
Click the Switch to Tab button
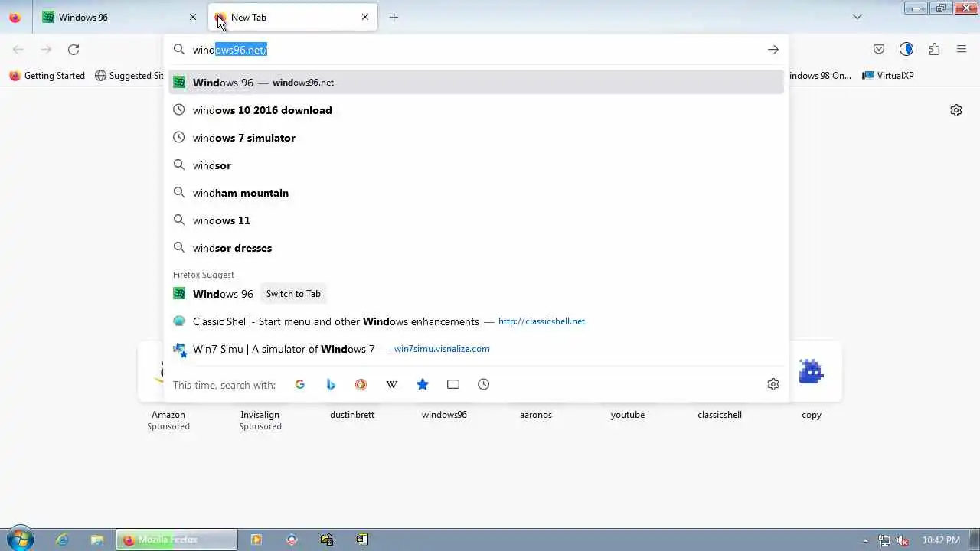293,294
